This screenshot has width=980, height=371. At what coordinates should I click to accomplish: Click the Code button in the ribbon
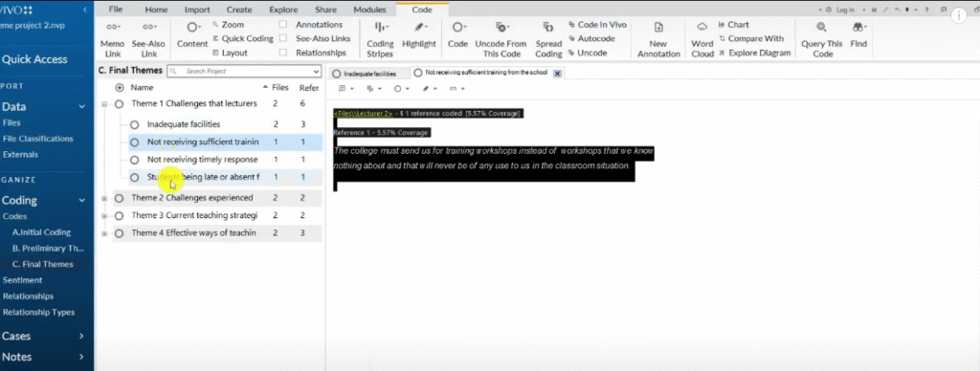point(457,35)
